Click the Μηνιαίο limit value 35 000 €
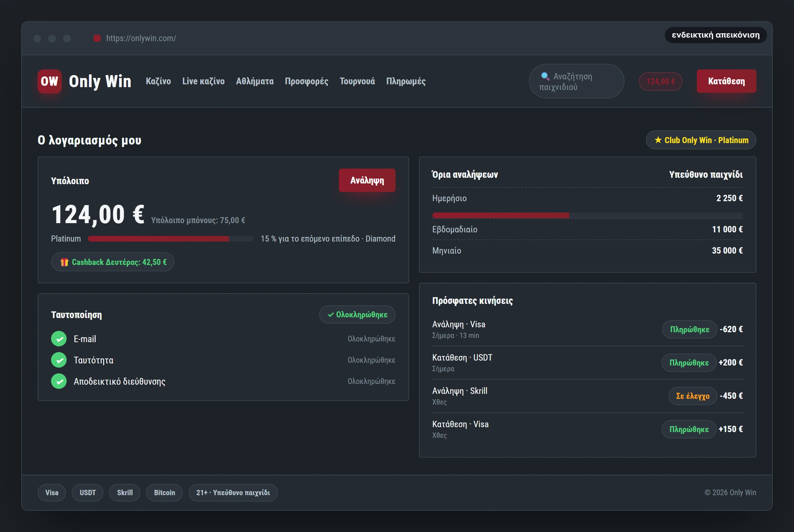The height and width of the screenshot is (532, 794). [x=727, y=251]
